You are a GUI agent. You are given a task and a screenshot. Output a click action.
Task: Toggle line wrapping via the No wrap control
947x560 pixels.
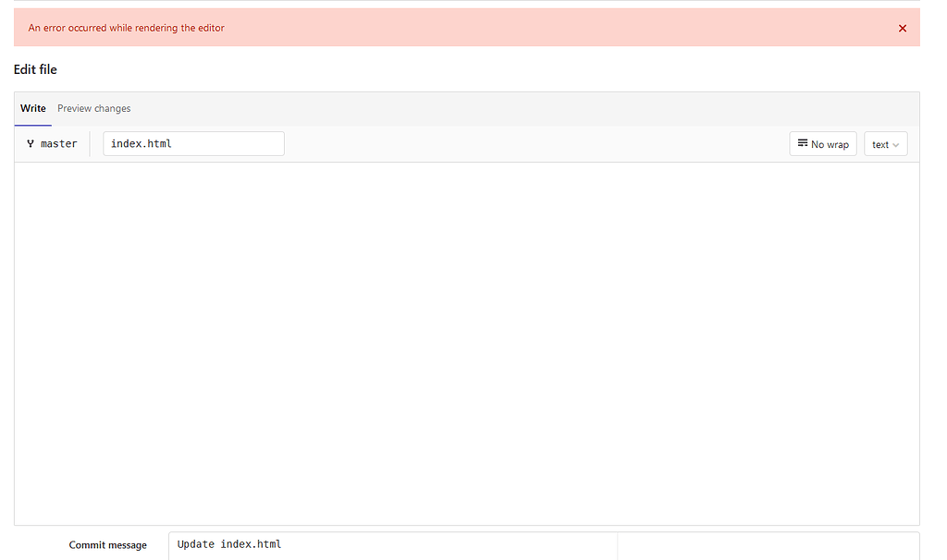pyautogui.click(x=823, y=143)
